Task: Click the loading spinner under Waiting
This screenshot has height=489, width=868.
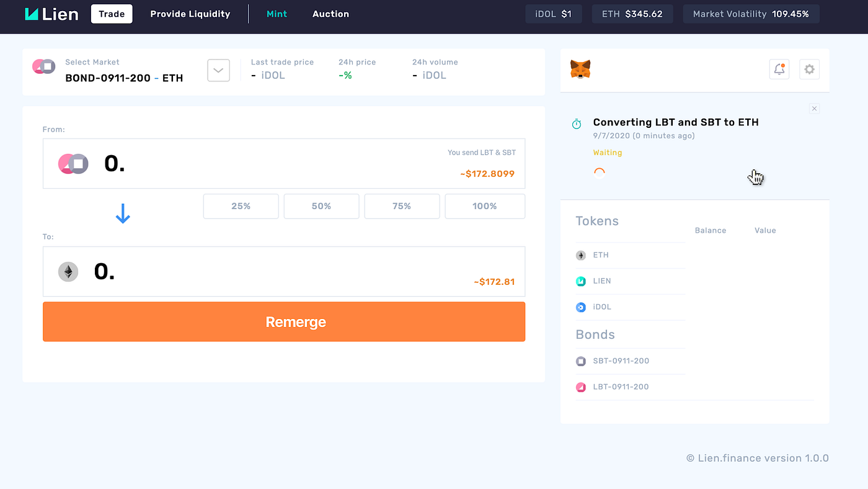Action: [599, 173]
